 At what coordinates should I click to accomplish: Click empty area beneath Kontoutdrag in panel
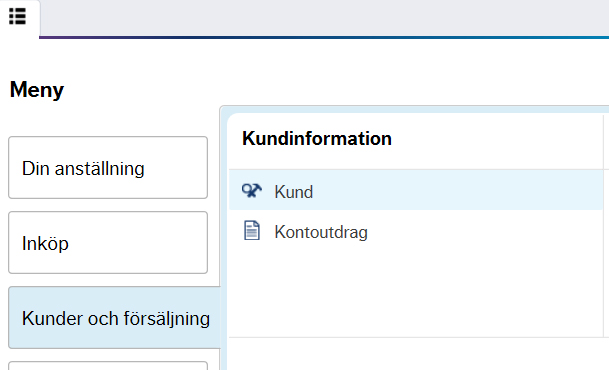click(416, 294)
